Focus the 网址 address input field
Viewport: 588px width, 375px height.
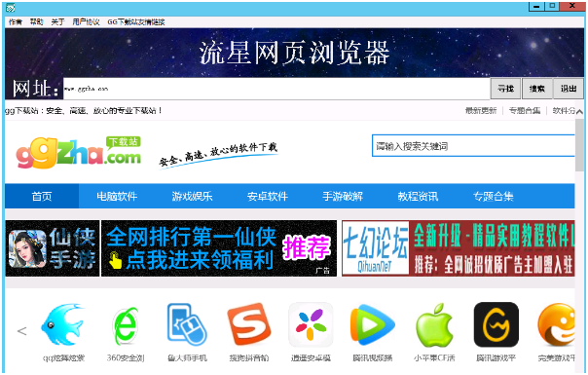click(276, 89)
